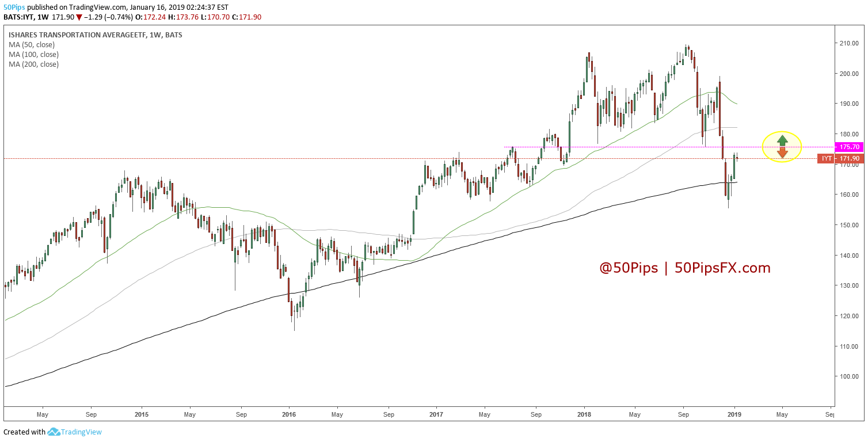
Task: Click the 200.00 price axis label
Action: (x=850, y=74)
